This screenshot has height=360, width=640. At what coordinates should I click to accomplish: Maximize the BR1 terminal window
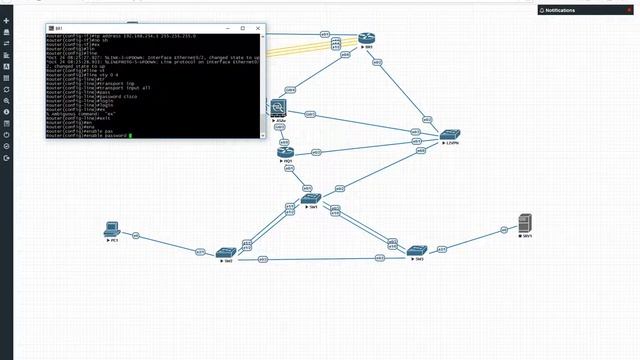coord(242,28)
